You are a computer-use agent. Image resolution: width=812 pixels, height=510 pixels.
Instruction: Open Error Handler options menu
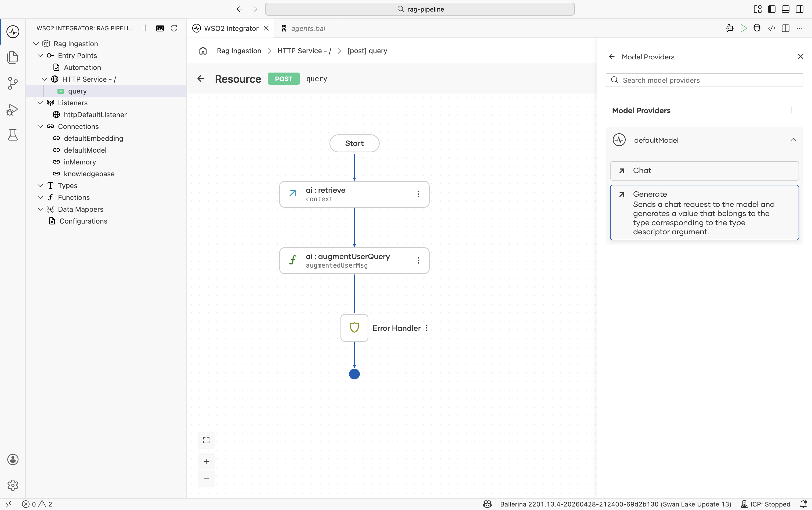427,328
